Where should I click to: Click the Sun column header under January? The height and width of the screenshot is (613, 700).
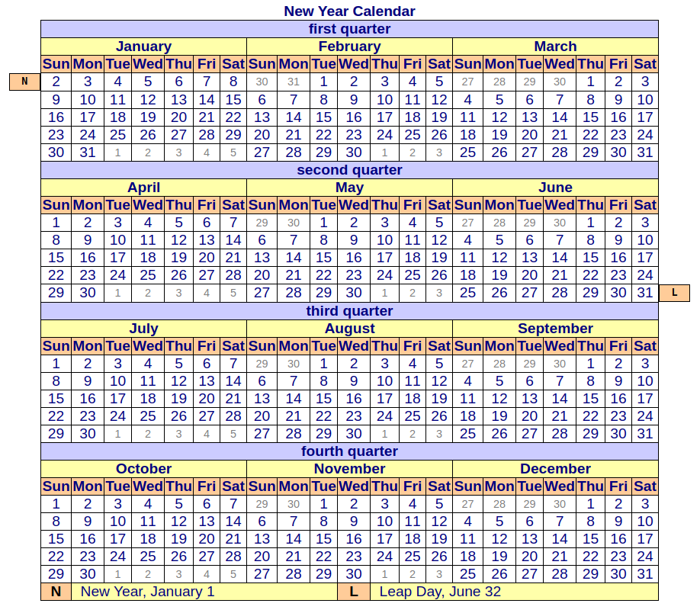pyautogui.click(x=56, y=64)
